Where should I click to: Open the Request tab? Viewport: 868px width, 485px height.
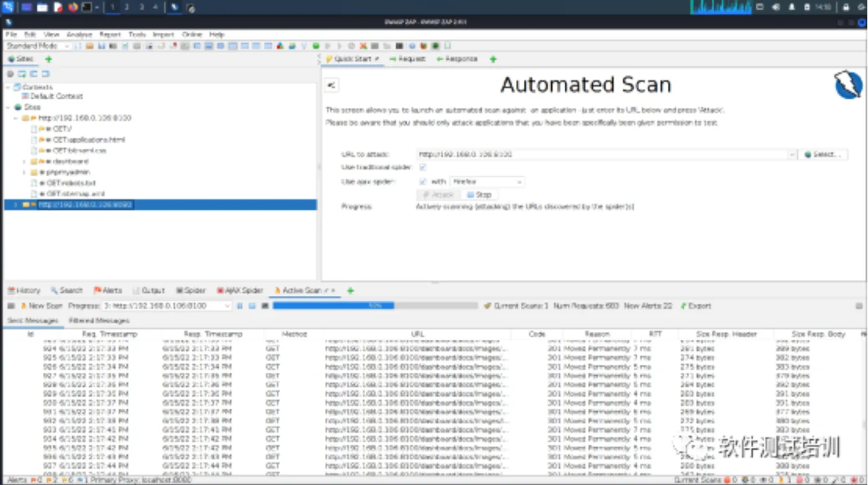tap(407, 59)
